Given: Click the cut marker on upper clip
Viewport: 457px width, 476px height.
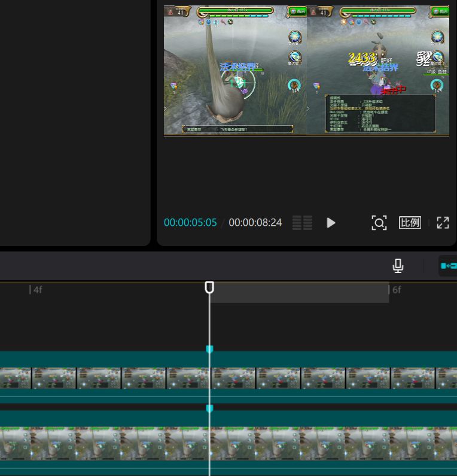Looking at the screenshot, I should pyautogui.click(x=209, y=349).
